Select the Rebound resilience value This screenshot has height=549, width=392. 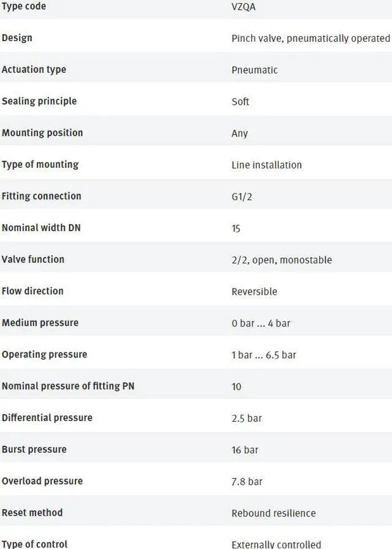[273, 513]
